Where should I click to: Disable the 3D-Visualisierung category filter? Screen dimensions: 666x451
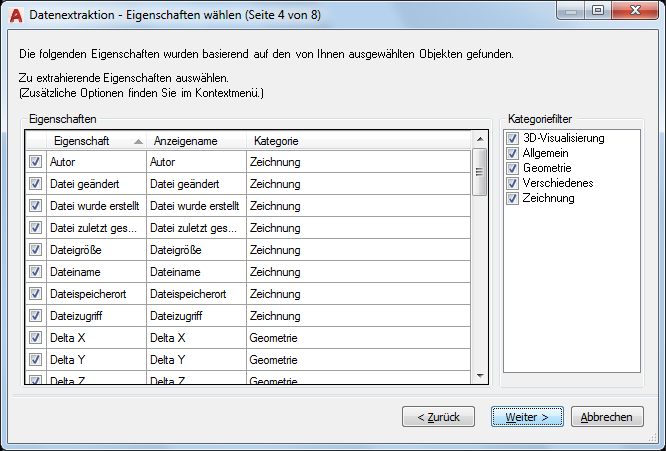coord(513,138)
